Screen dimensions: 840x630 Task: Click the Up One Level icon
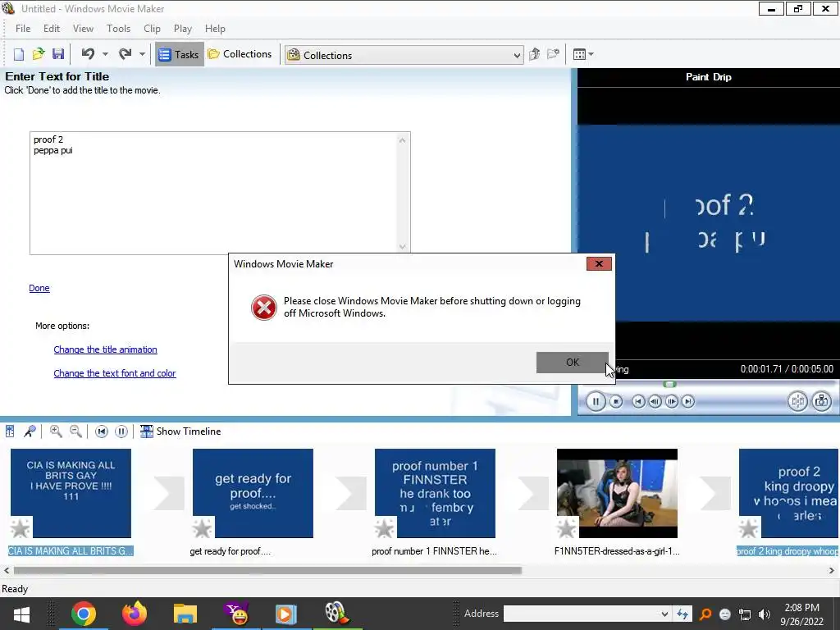[534, 54]
